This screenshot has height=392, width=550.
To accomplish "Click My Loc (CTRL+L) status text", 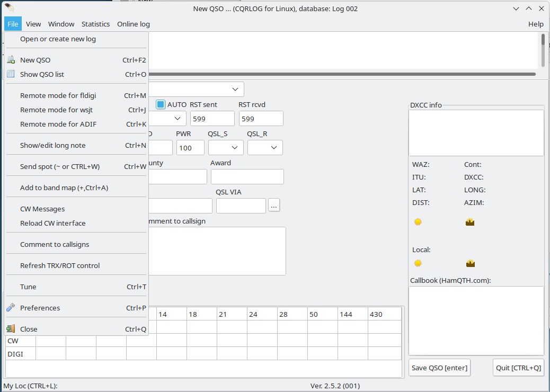I will tap(31, 386).
